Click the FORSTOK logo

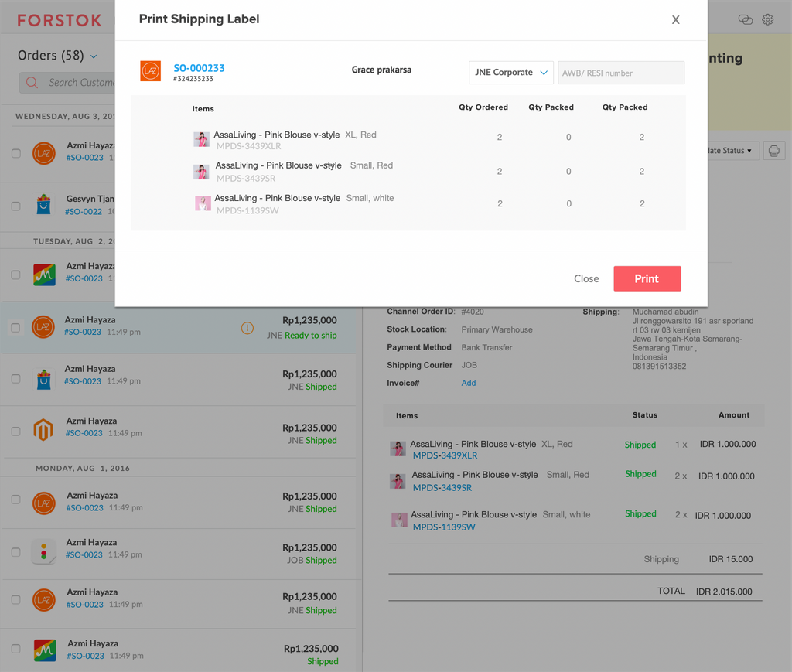point(59,20)
